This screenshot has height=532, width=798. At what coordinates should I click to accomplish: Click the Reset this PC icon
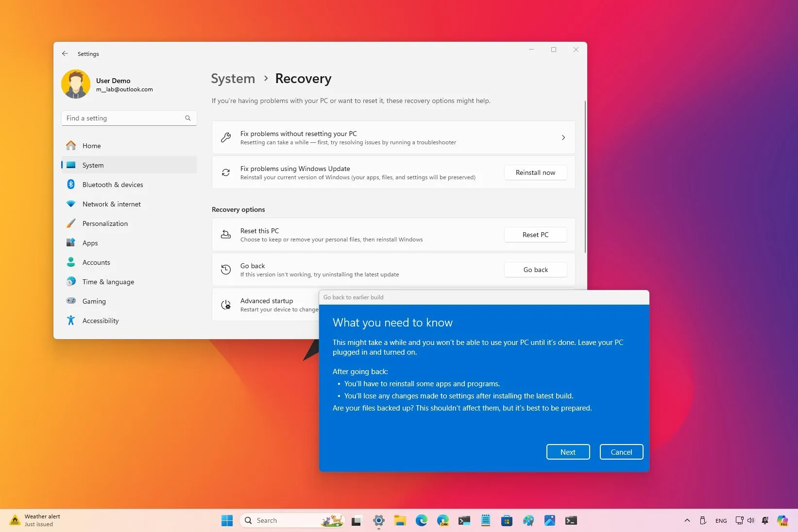[x=226, y=235]
